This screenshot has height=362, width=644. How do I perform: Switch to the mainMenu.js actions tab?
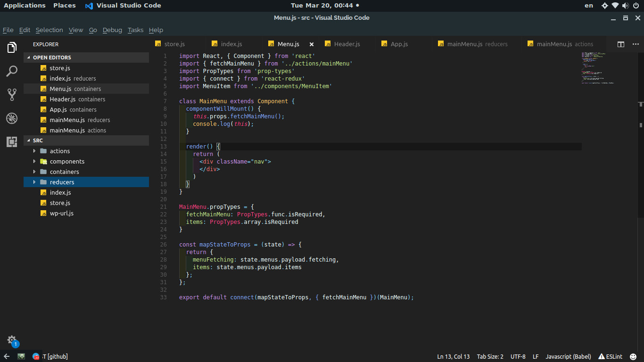point(565,44)
